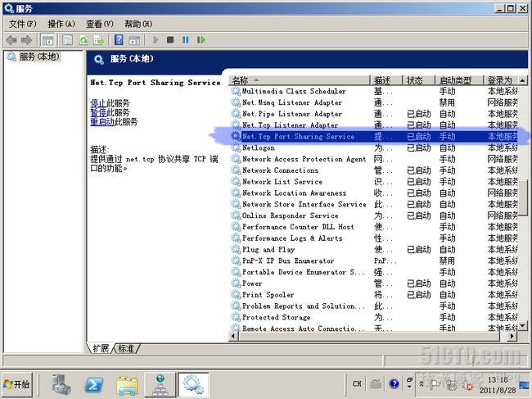Click the Restart Service toolbar icon

click(201, 40)
